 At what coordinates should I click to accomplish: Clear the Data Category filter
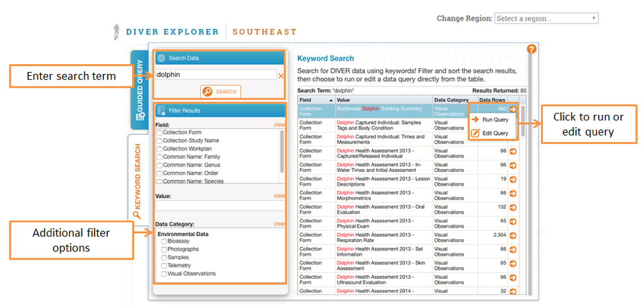279,223
